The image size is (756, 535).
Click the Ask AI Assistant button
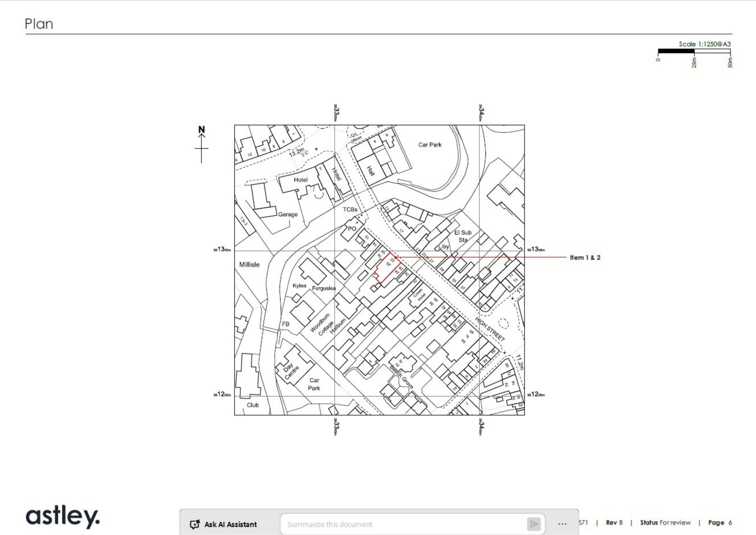[x=224, y=524]
